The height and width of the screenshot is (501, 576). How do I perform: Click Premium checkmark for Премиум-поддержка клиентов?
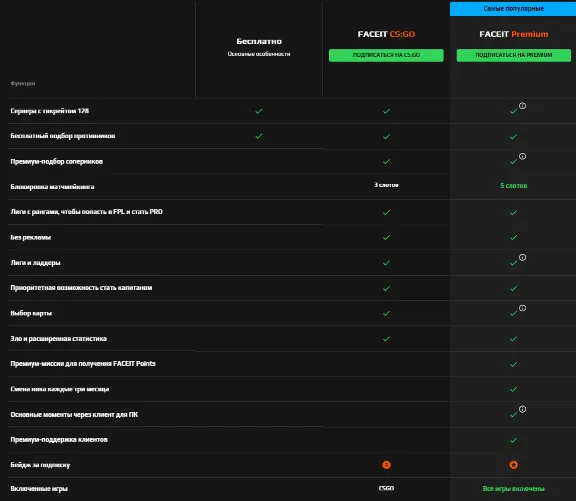tap(514, 440)
